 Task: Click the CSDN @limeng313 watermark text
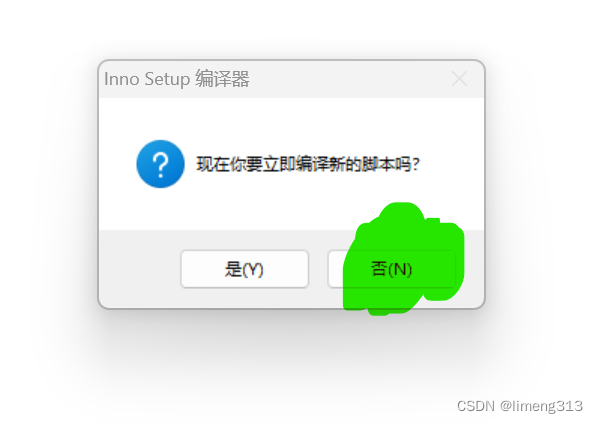(x=520, y=406)
